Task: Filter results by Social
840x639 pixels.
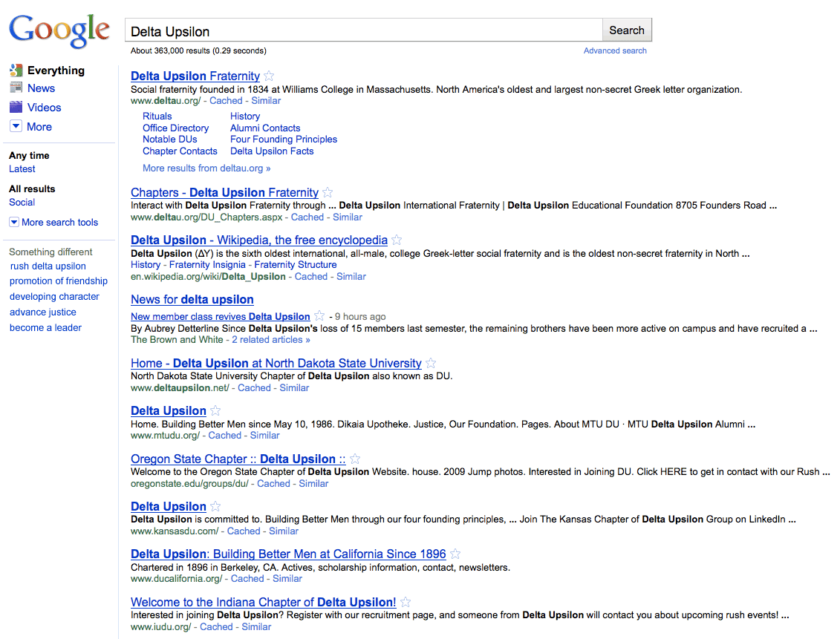Action: [22, 203]
